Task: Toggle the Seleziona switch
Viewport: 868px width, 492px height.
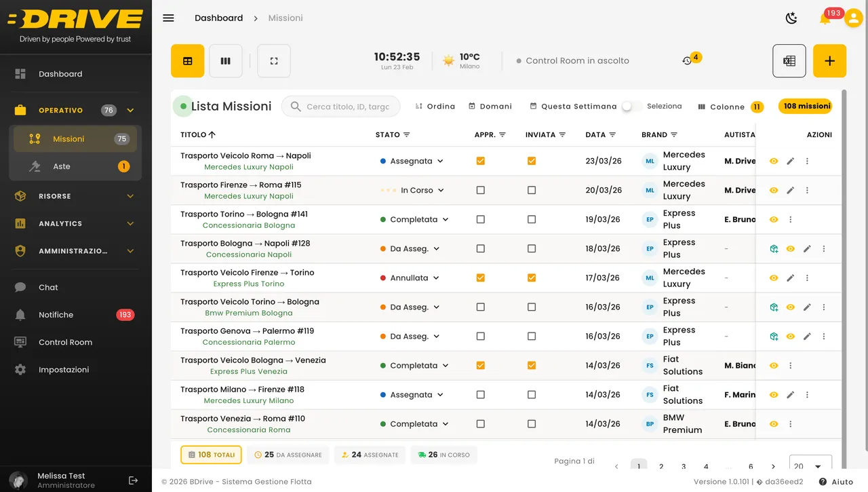Action: point(631,107)
